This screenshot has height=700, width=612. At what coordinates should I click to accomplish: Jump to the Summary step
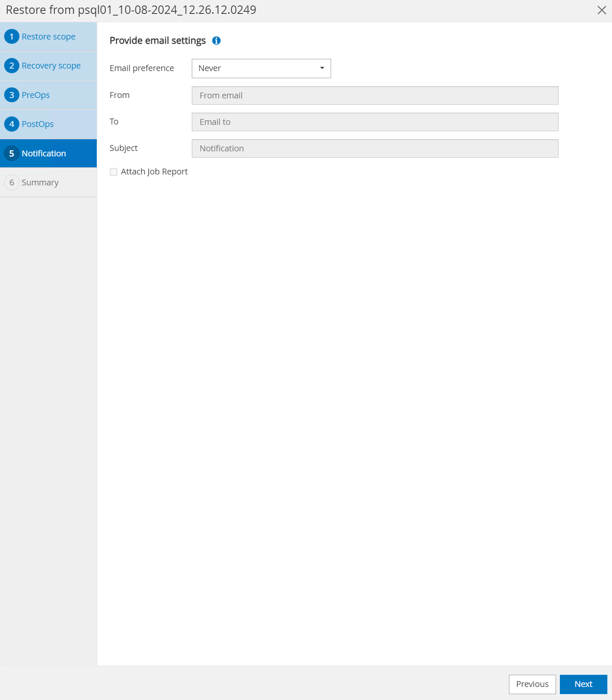point(48,182)
